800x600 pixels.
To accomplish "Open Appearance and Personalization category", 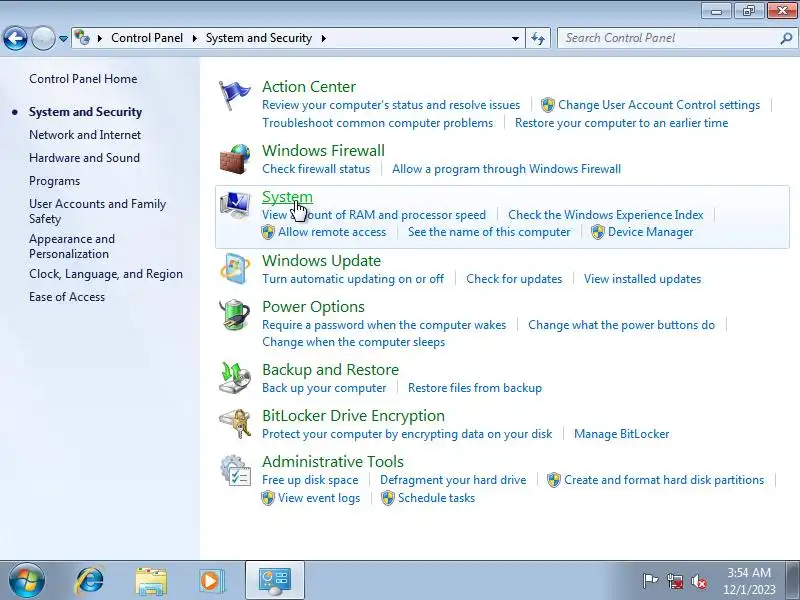I will click(72, 246).
